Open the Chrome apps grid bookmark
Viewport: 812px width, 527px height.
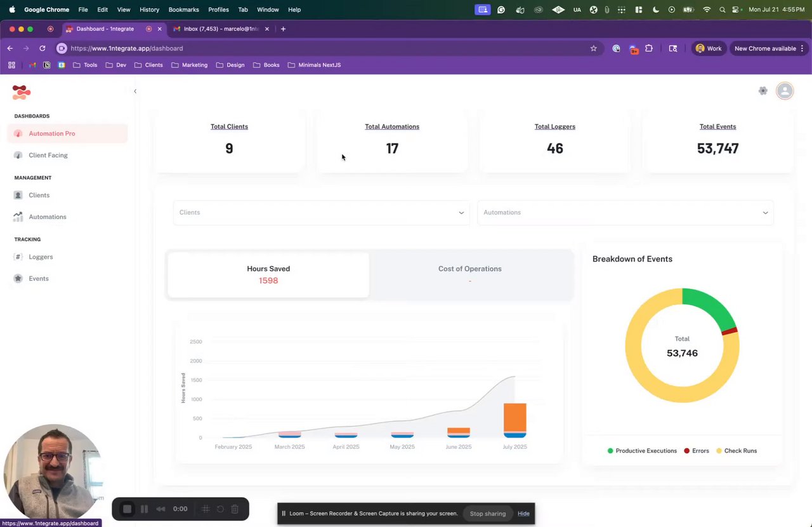click(11, 65)
